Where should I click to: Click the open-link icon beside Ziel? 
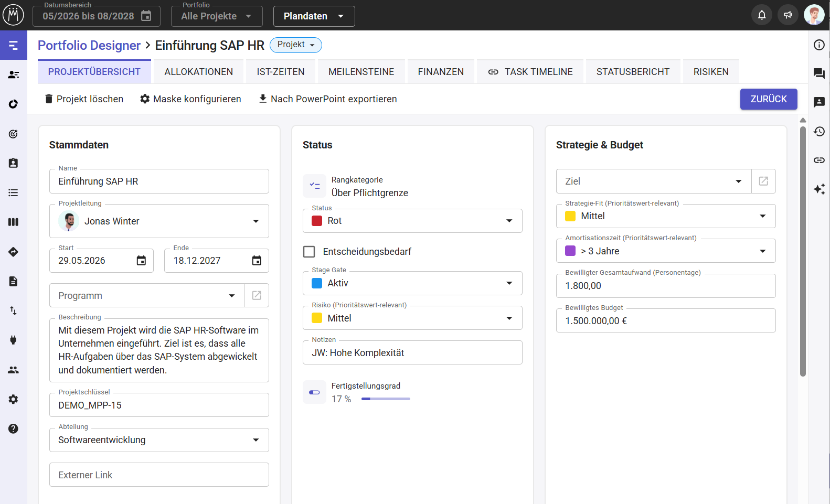tap(763, 181)
